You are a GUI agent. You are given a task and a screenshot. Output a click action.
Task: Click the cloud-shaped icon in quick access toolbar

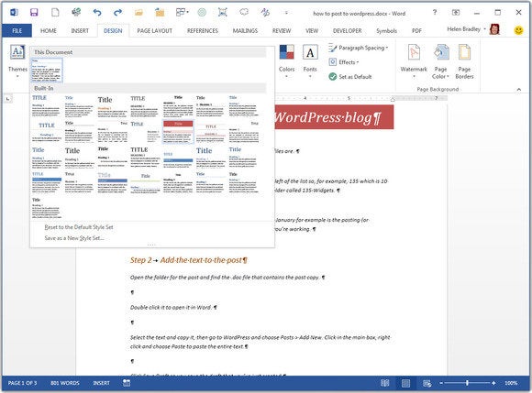[244, 13]
